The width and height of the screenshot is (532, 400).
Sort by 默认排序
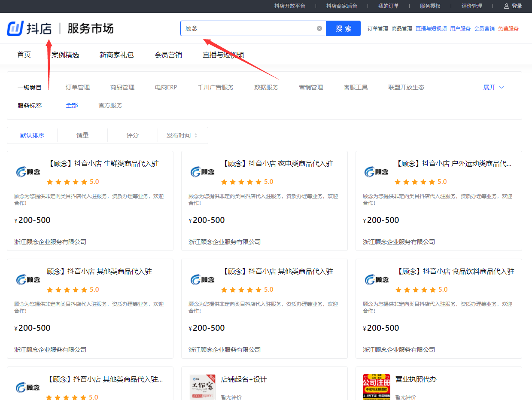(x=32, y=135)
